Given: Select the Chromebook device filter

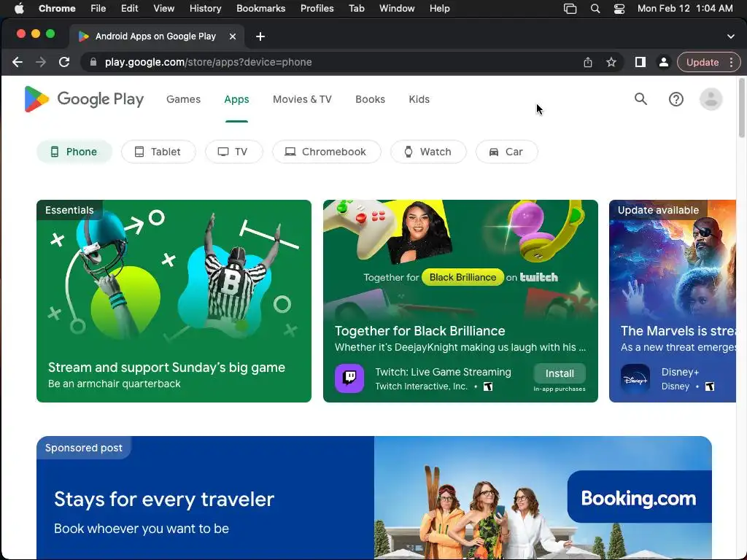Looking at the screenshot, I should [x=326, y=152].
